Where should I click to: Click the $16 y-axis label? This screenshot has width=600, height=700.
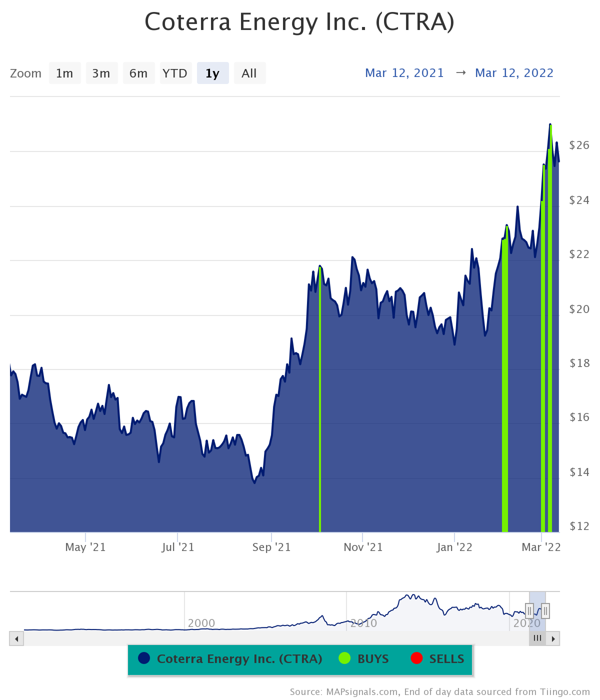point(579,417)
